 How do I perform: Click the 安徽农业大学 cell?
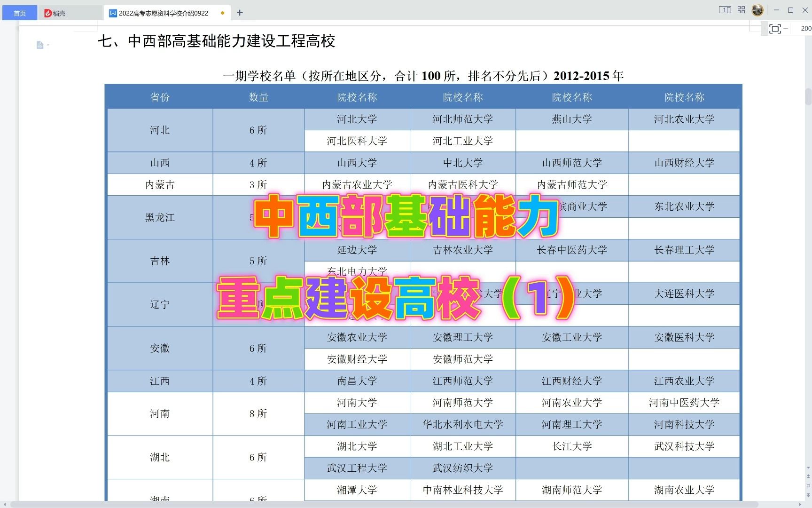357,337
